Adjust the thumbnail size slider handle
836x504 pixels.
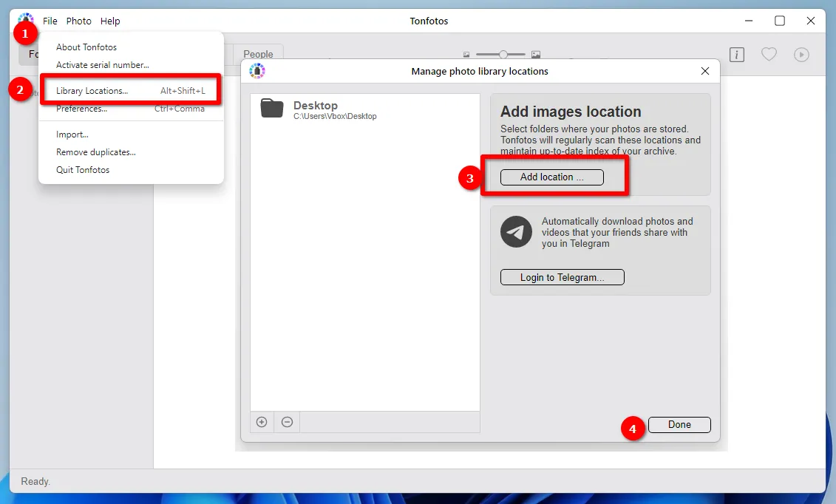pyautogui.click(x=503, y=55)
